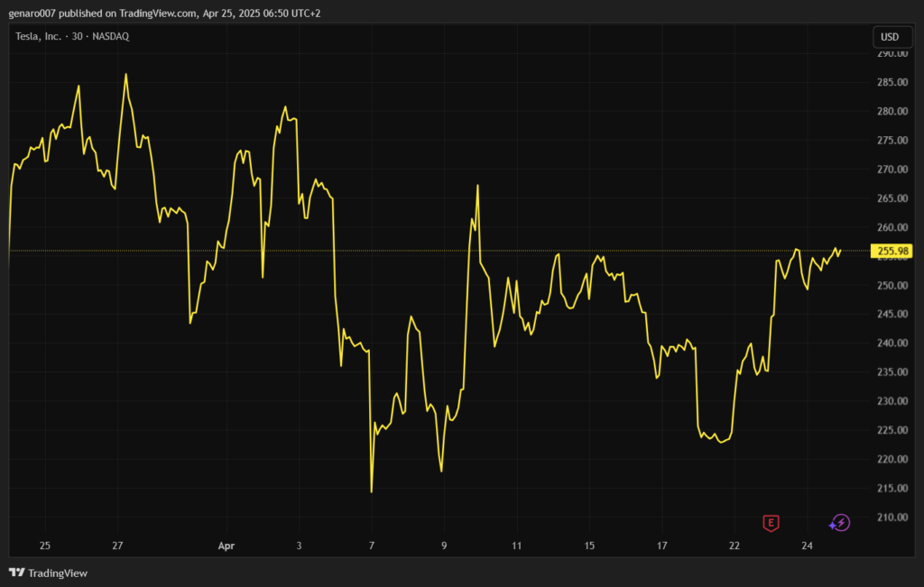Click date 7 on the time axis
924x587 pixels.
click(x=371, y=546)
